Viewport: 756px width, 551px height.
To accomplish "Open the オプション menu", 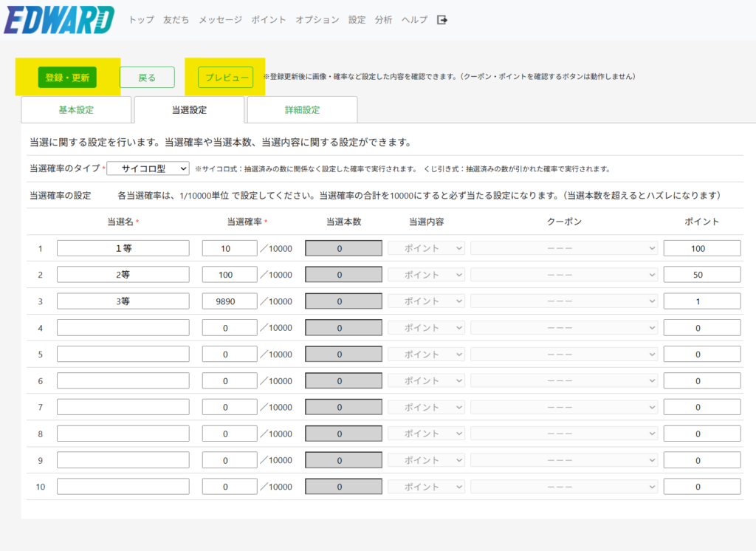I will 317,20.
